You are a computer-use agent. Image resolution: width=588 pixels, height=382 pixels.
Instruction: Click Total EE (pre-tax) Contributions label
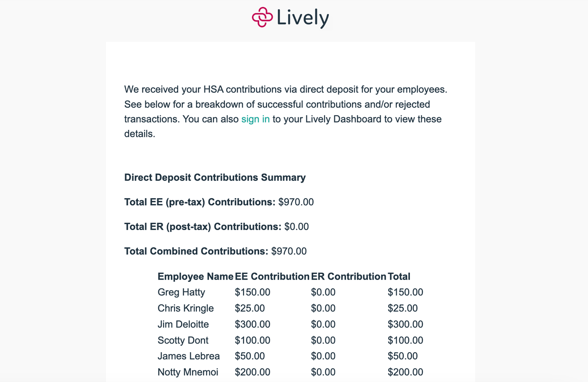200,202
